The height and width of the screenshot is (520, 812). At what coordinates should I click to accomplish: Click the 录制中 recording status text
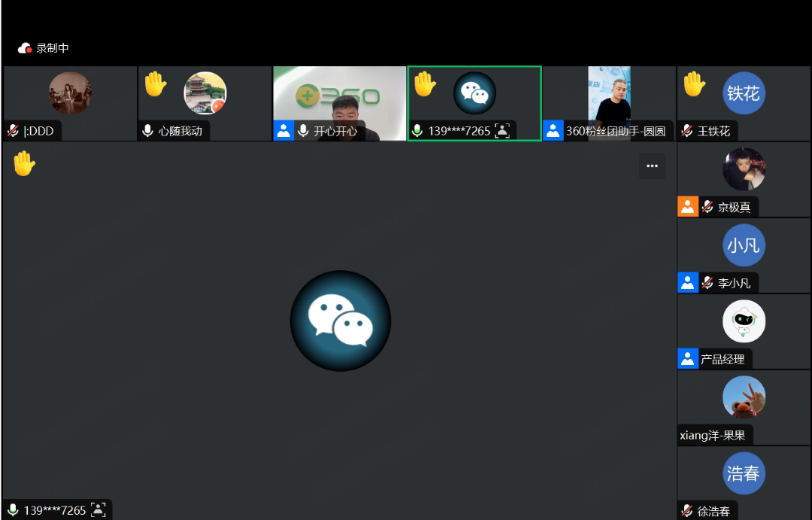53,48
